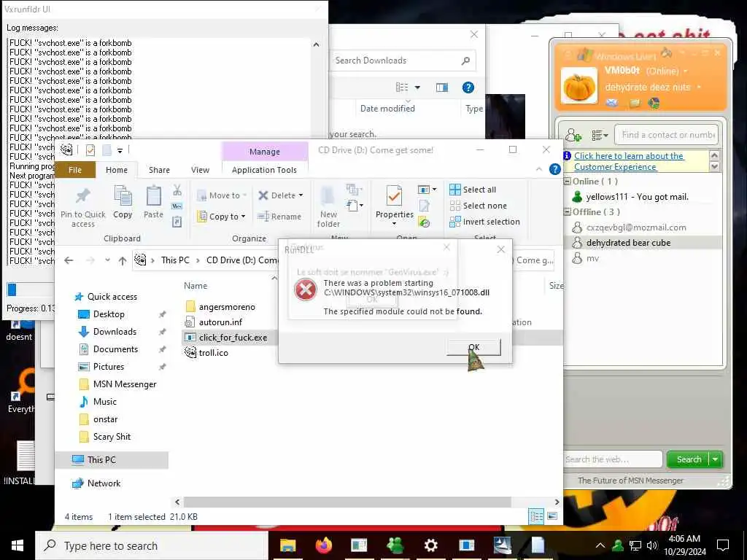
Task: Click the pumpkin display picture in Messenger
Action: point(578,86)
